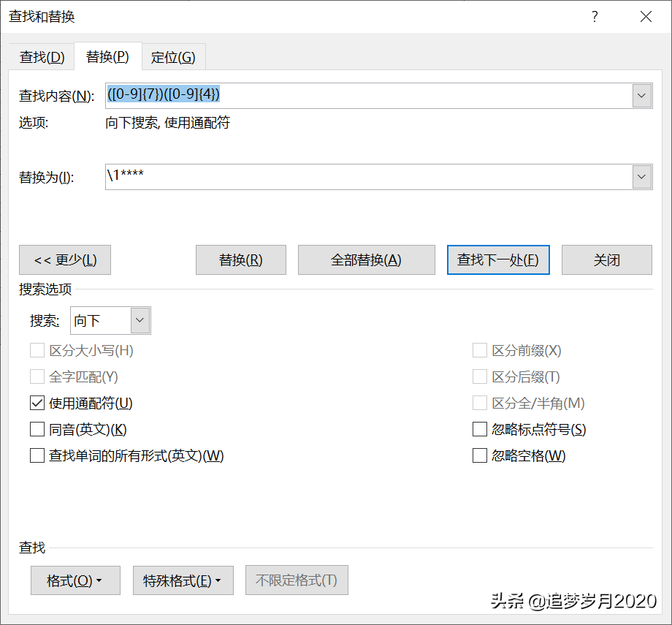
Task: Click the 查找下一处(F) button
Action: coord(498,260)
